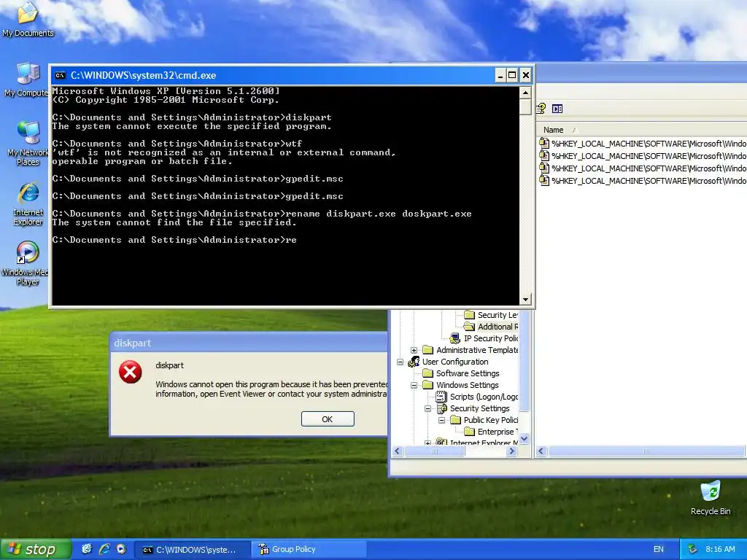Click the tree pane vertical scrollbar thumb
Screen dimensions: 747x560
pos(524,360)
